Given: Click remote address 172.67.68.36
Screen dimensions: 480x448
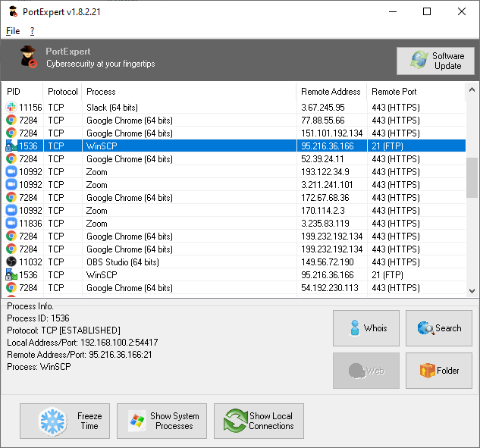Looking at the screenshot, I should pos(325,198).
